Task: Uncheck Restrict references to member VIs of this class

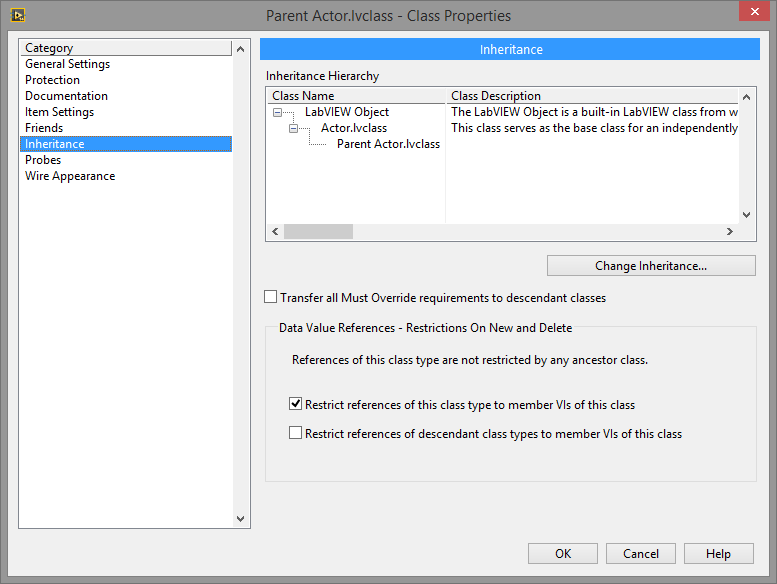Action: pyautogui.click(x=295, y=404)
